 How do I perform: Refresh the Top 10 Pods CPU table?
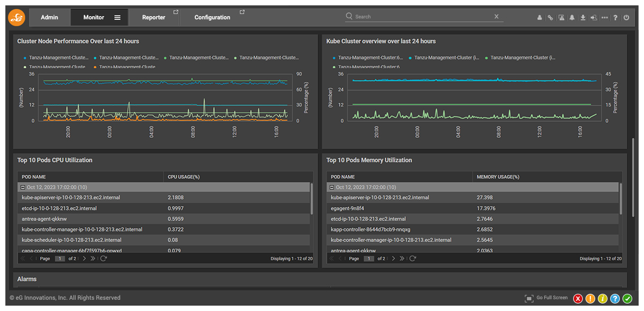tap(104, 258)
